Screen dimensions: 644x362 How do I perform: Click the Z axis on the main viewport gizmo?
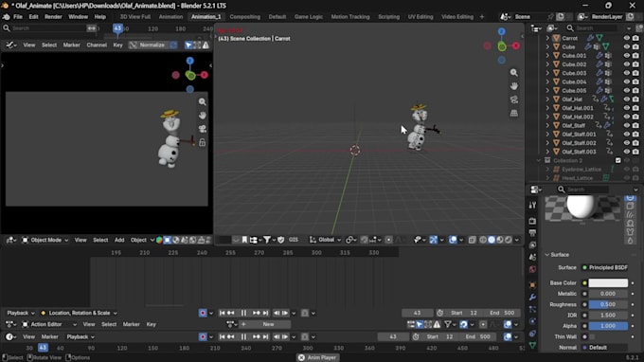502,31
